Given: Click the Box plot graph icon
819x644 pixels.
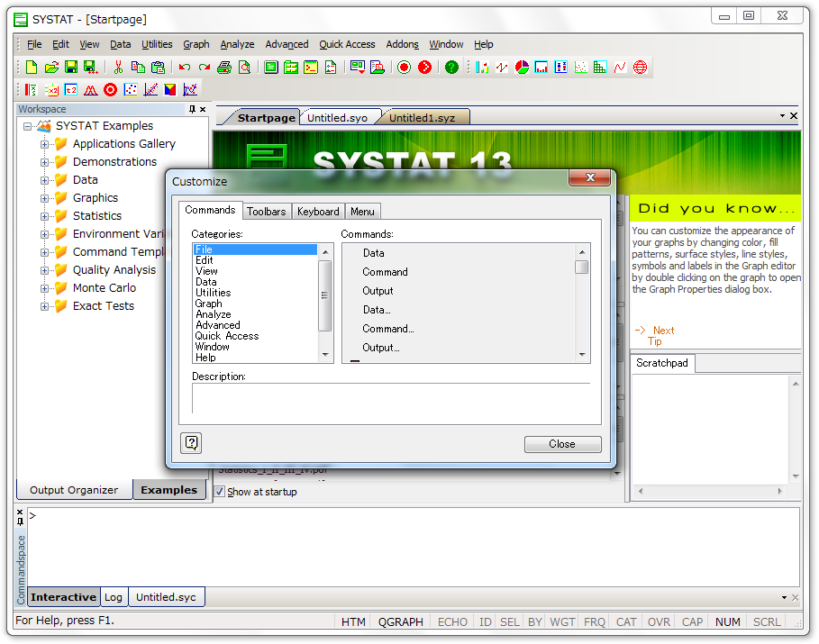Looking at the screenshot, I should point(561,68).
